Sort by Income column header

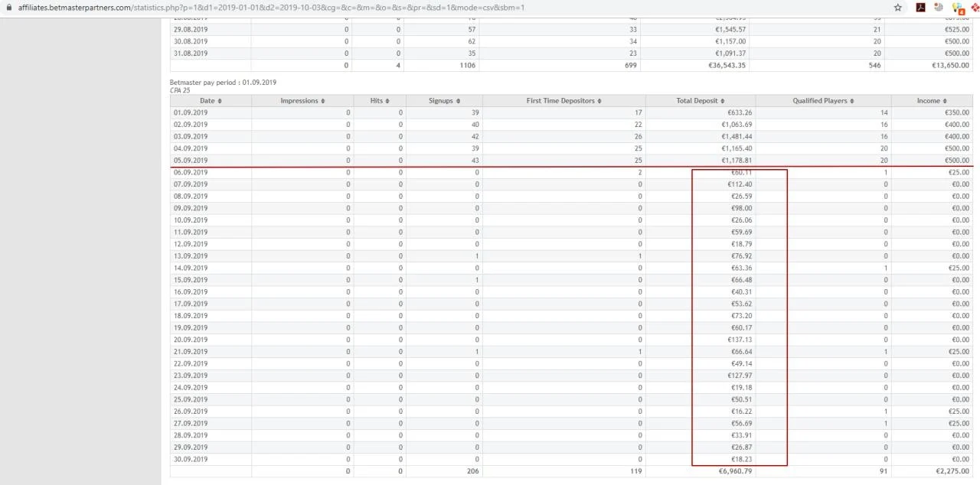coord(932,101)
